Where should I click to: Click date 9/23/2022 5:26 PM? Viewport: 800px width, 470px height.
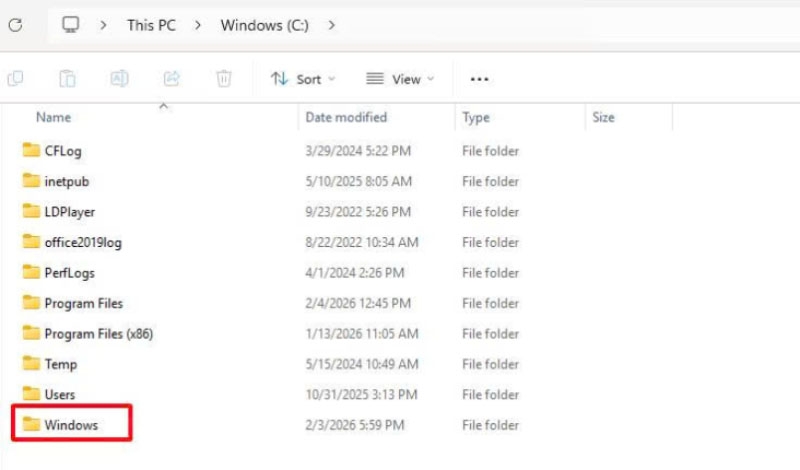tap(358, 212)
